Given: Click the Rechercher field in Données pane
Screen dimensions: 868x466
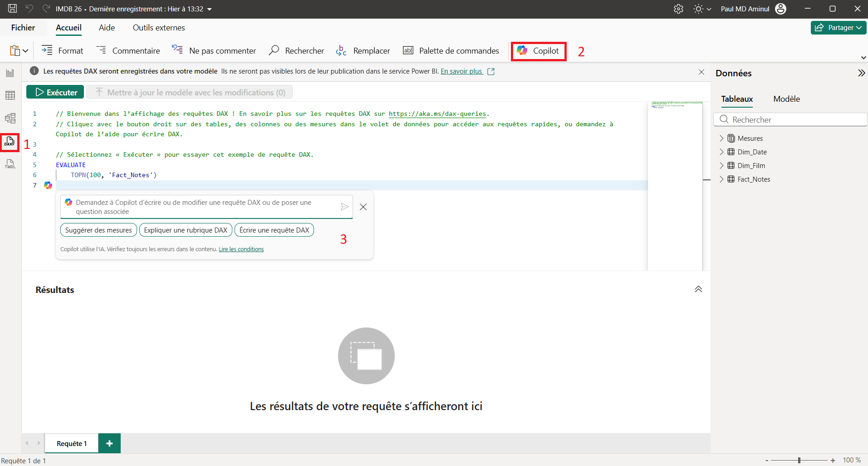Looking at the screenshot, I should tap(790, 119).
